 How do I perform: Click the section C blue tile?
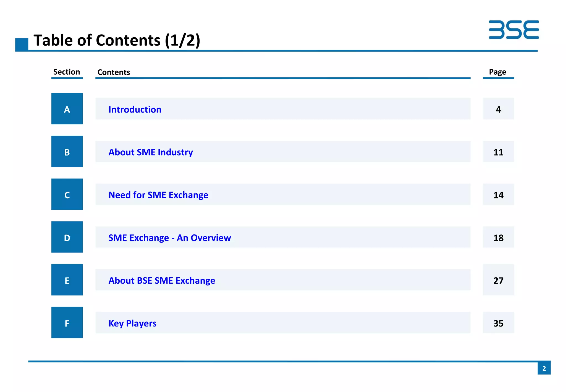67,194
